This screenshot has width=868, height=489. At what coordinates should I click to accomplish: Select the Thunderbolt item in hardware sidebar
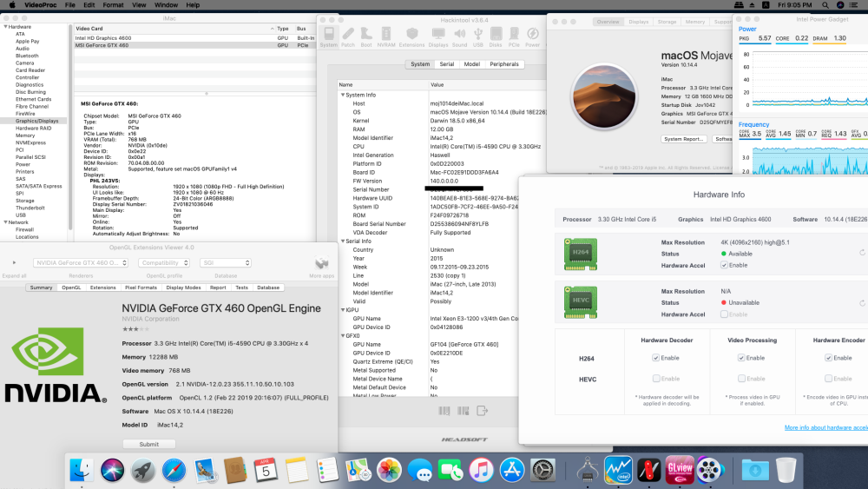coord(30,208)
